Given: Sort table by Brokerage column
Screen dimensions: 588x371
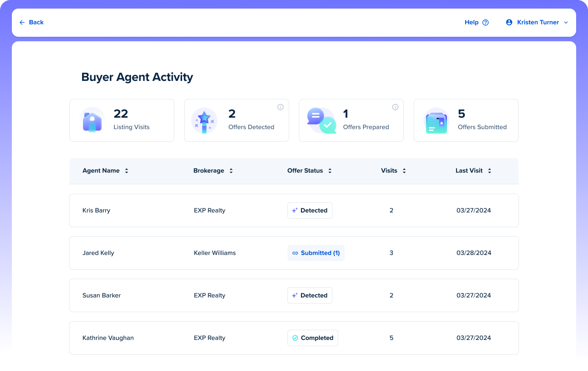Looking at the screenshot, I should tap(231, 171).
